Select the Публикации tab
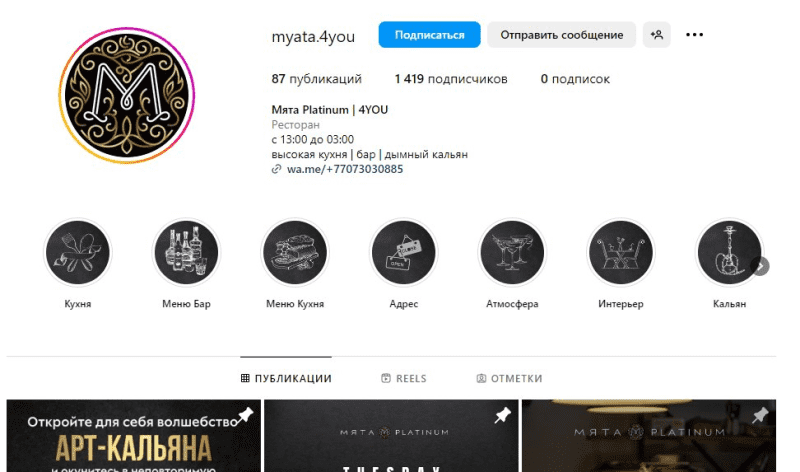The height and width of the screenshot is (472, 800). (286, 378)
